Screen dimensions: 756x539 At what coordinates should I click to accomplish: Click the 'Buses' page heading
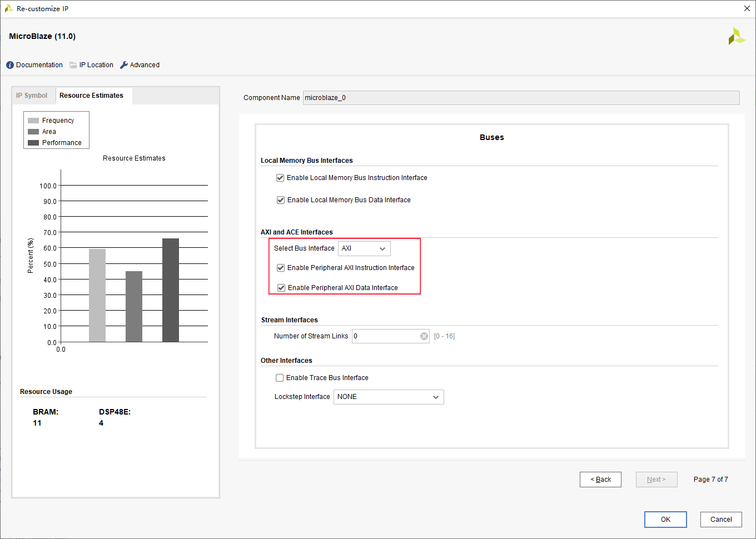pos(492,137)
